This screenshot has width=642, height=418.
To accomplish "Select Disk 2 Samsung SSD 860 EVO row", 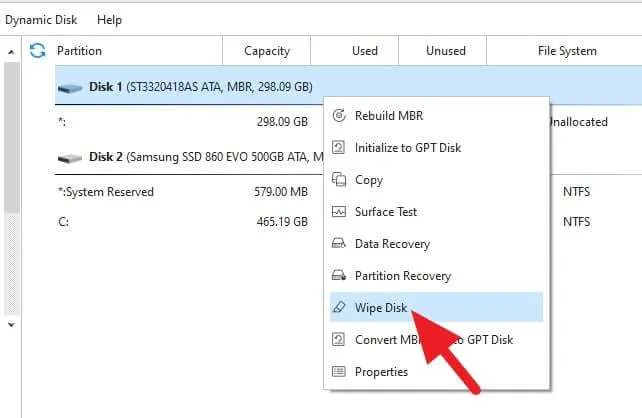I will 190,157.
